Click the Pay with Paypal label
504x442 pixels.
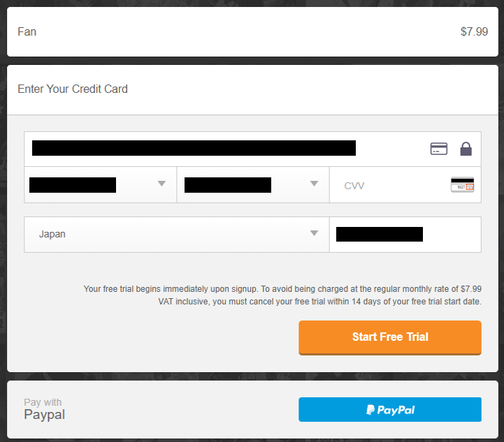(44, 410)
